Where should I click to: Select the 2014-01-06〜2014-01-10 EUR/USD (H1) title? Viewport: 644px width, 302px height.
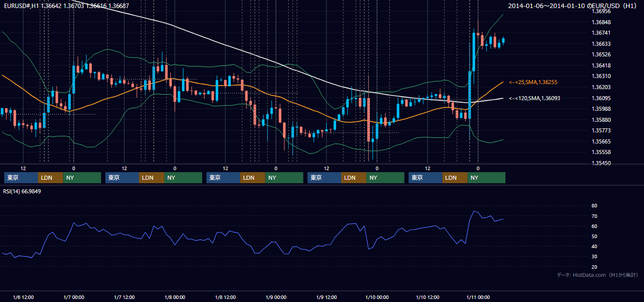(x=572, y=6)
